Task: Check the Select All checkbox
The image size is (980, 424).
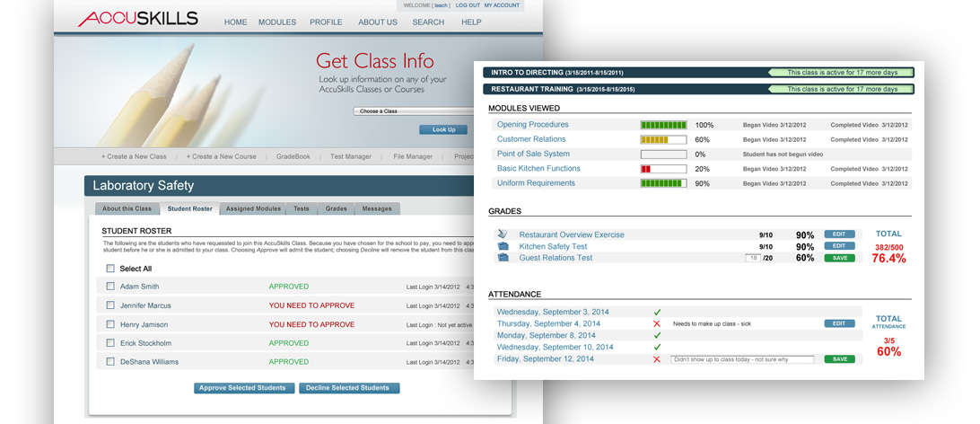Action: pyautogui.click(x=110, y=269)
